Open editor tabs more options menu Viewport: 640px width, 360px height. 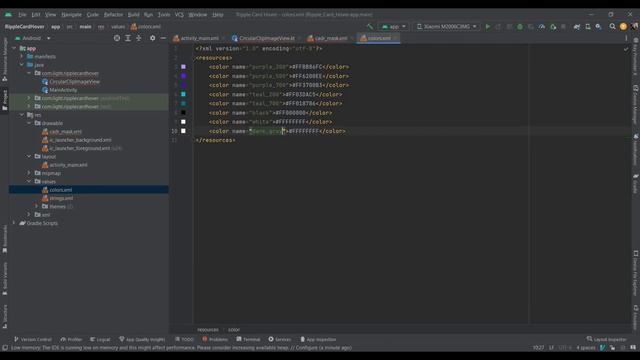[626, 38]
